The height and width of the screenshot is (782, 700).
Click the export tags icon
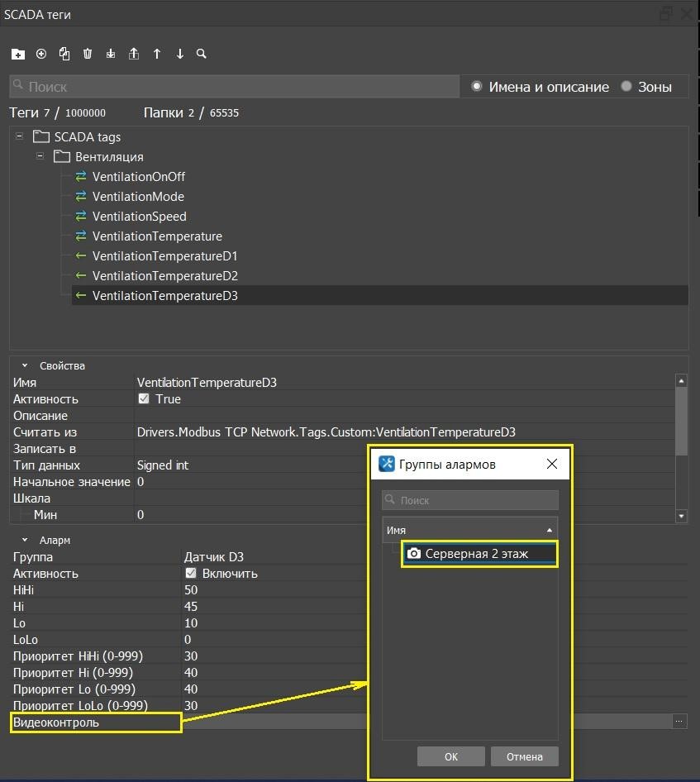134,54
